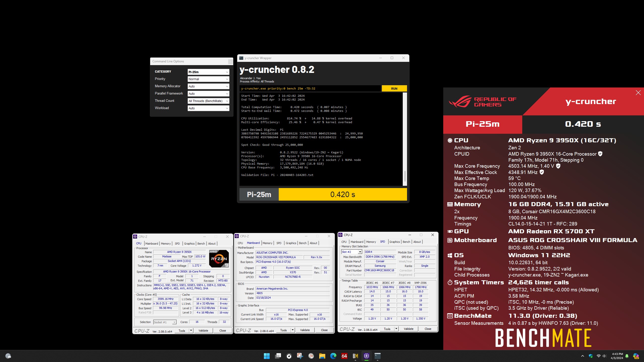Open File Explorer from the taskbar
Screen dimensions: 644x362
pos(322,356)
